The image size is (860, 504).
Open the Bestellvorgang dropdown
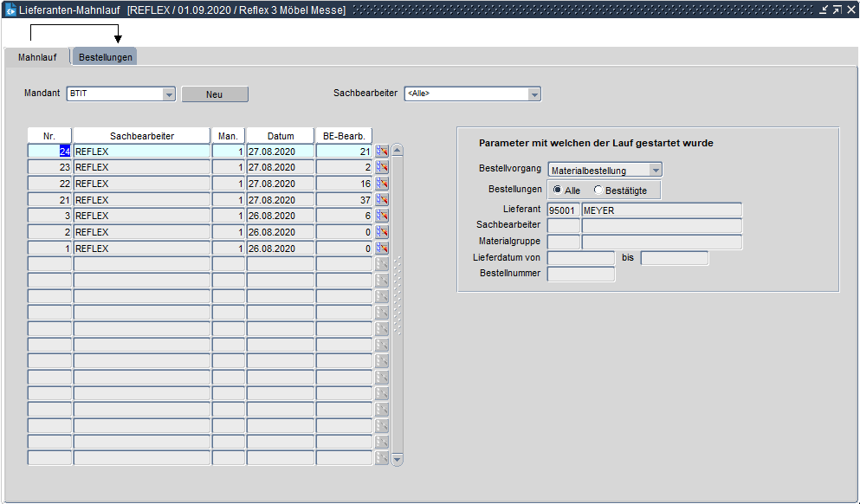pyautogui.click(x=655, y=171)
